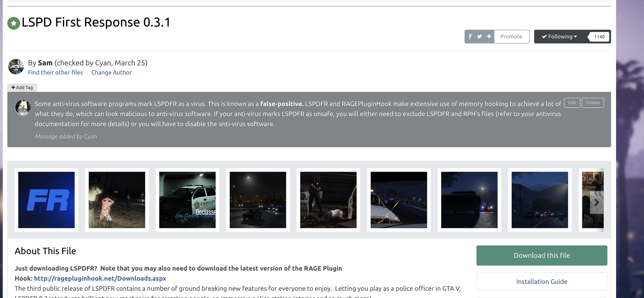Screen dimensions: 644x298
Task: Open the blue FR logo thumbnail
Action: [46, 200]
